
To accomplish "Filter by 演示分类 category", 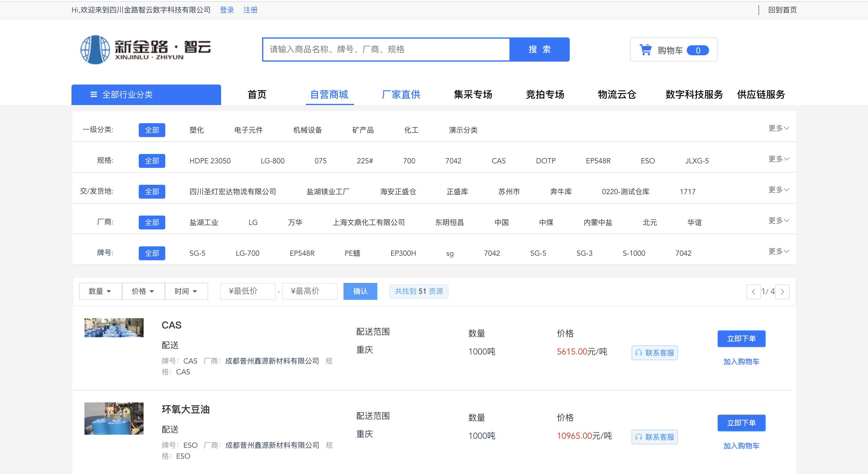I will click(x=463, y=130).
